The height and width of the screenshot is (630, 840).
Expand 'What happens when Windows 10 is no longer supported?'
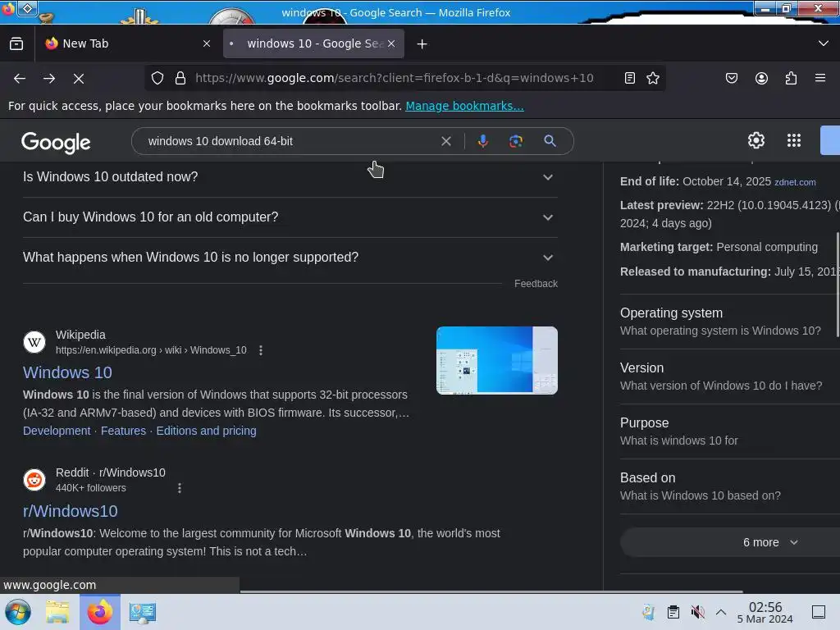point(290,257)
